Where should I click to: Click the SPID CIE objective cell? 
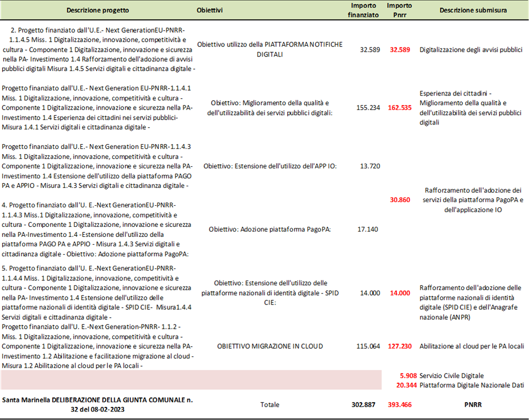click(270, 293)
